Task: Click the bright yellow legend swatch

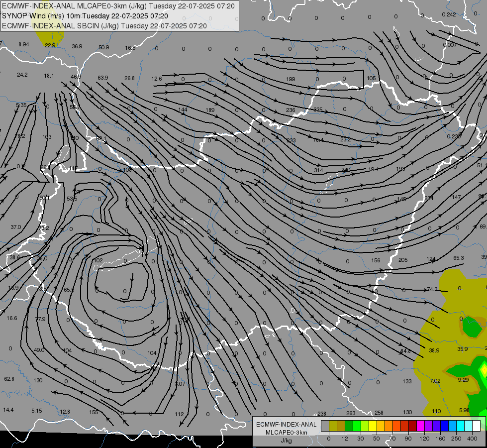Action: (x=373, y=426)
